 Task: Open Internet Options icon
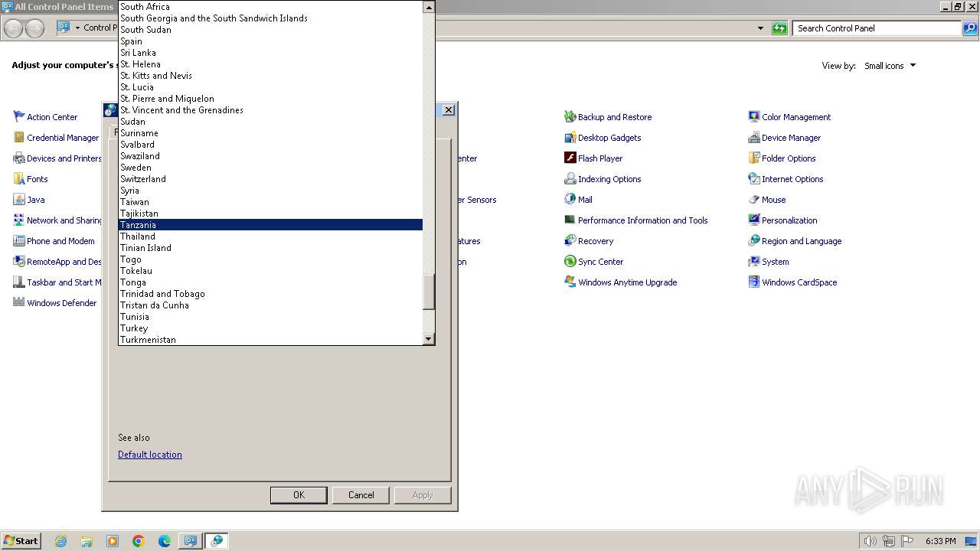pos(754,178)
